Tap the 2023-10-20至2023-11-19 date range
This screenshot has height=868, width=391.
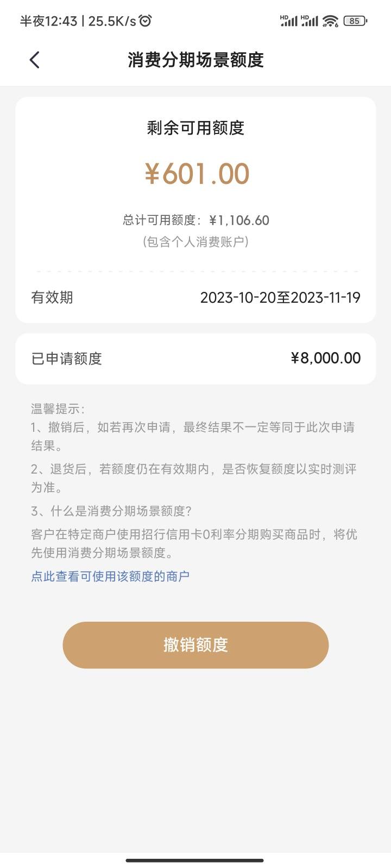pyautogui.click(x=280, y=297)
